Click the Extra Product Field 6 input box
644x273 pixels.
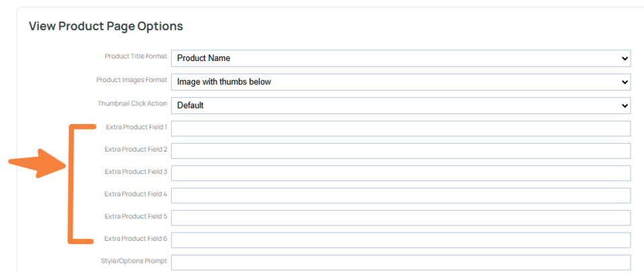[x=400, y=240]
